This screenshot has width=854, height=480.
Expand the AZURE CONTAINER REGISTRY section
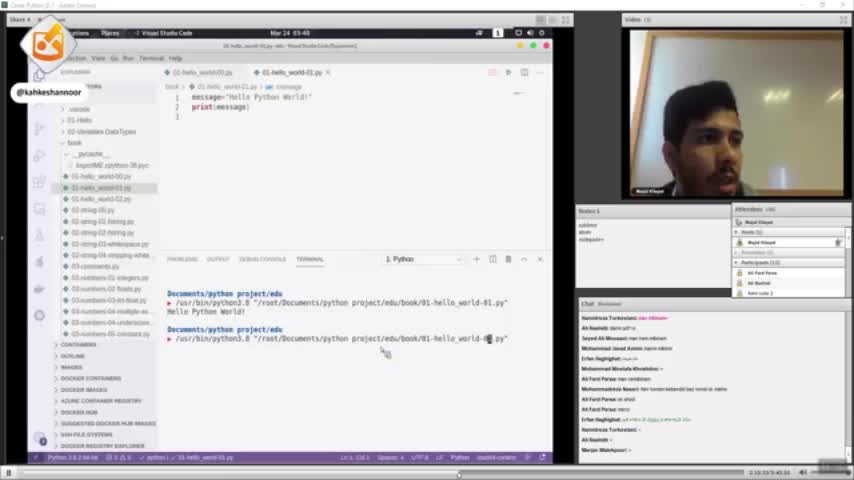[x=100, y=401]
